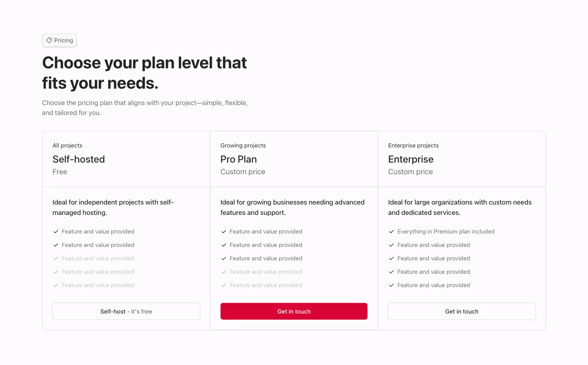Click the 'Enterprise projects' label

tap(413, 145)
